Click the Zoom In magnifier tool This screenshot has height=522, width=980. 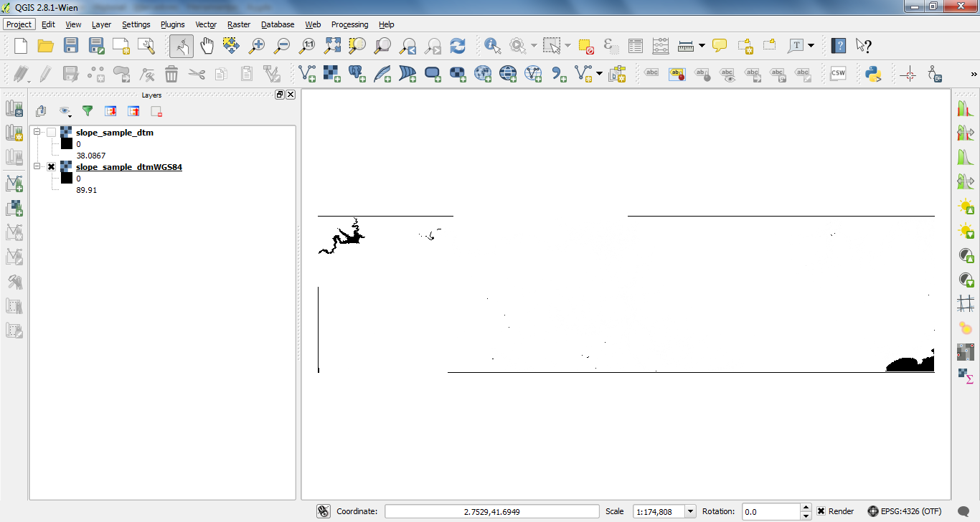257,46
